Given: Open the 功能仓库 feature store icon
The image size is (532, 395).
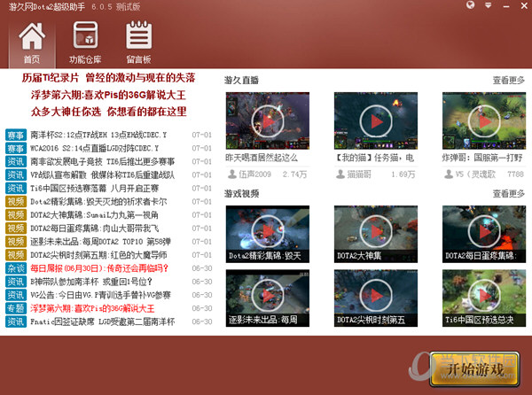Looking at the screenshot, I should (85, 43).
